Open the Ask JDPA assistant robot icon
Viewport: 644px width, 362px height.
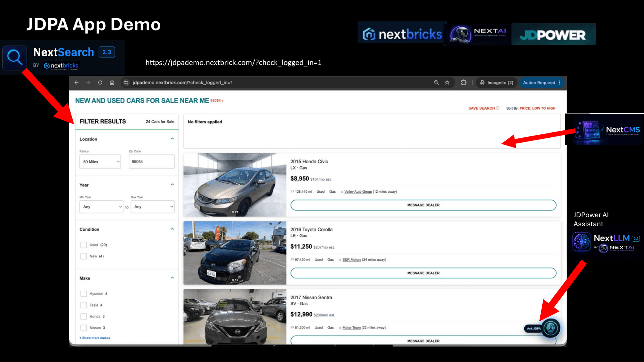(551, 328)
